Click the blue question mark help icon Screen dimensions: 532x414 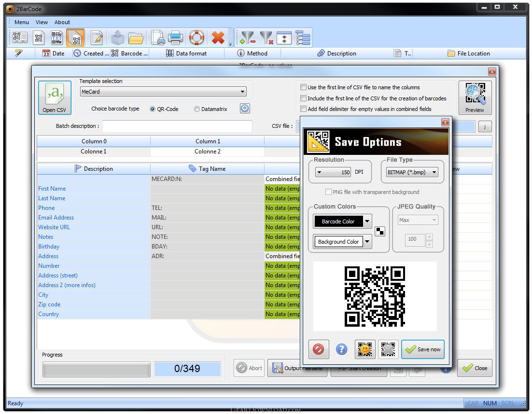point(341,349)
